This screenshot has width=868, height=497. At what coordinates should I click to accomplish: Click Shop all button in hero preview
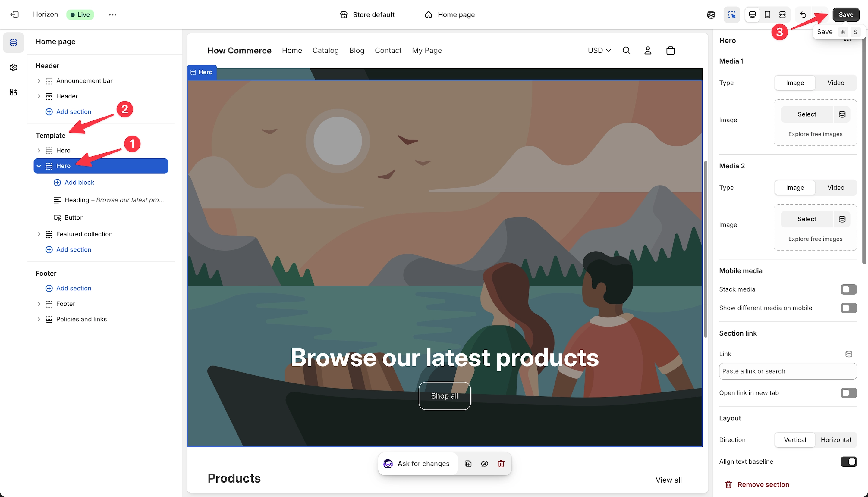445,396
